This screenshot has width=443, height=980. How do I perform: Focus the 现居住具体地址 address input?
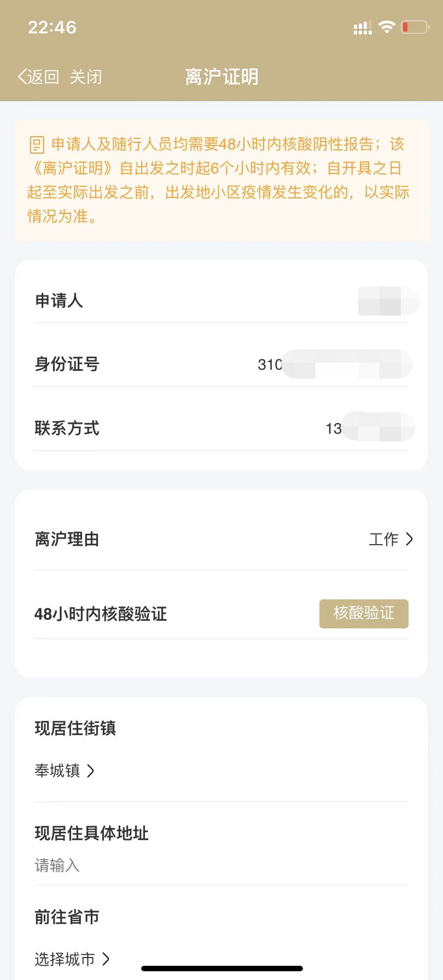(221, 865)
